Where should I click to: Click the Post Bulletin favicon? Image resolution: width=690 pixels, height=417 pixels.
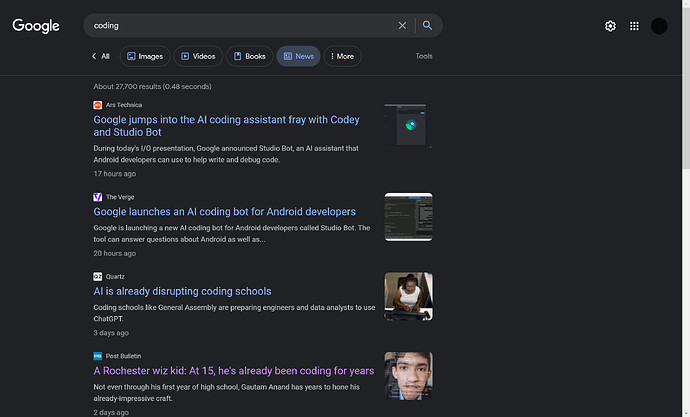pos(98,356)
